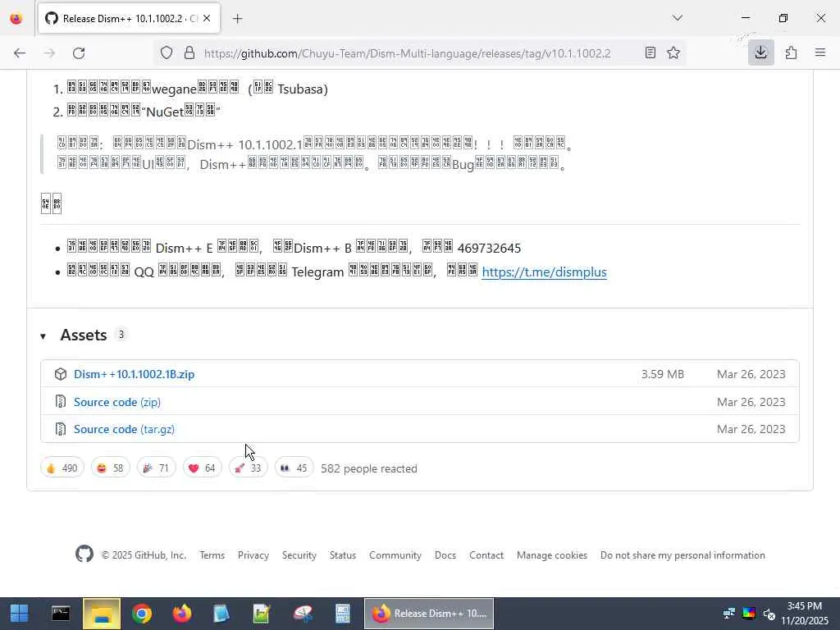Click the 3.59 MB file size text
Screen dimensions: 840x630
click(663, 374)
